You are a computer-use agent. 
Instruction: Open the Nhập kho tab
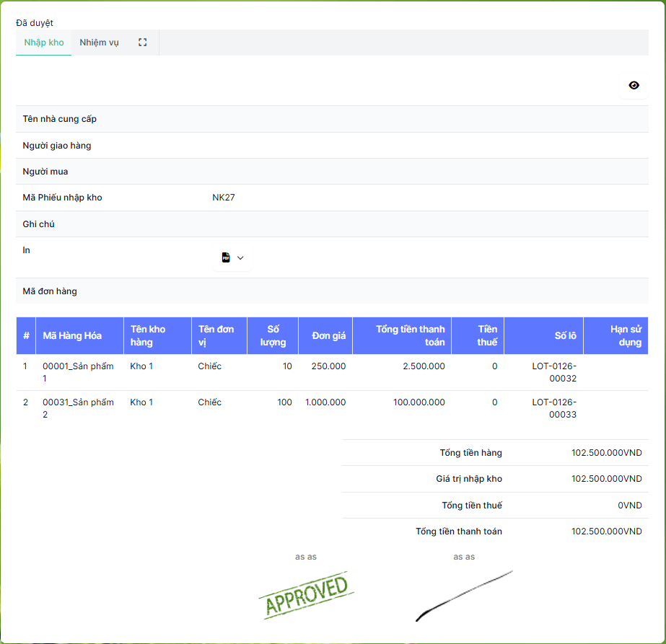[44, 43]
